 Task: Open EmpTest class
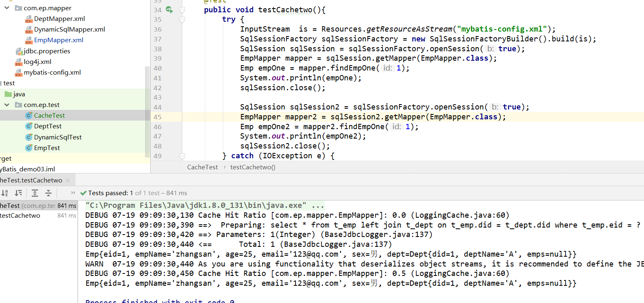(47, 148)
